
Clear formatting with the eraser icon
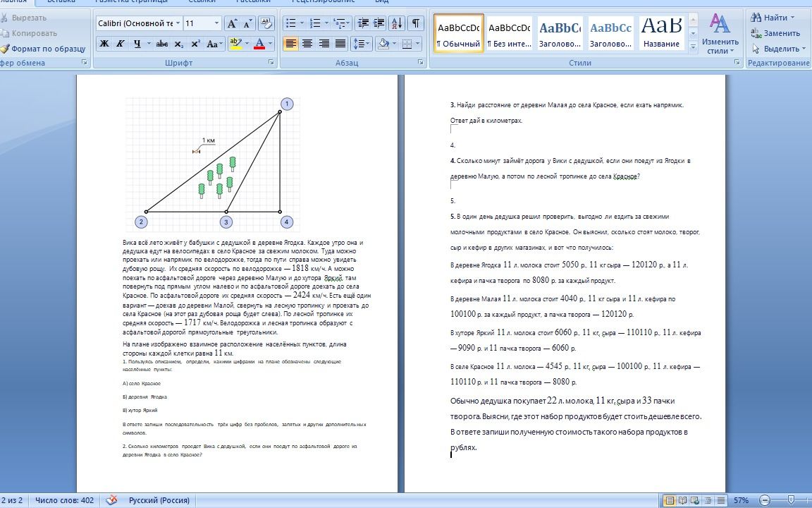(266, 23)
